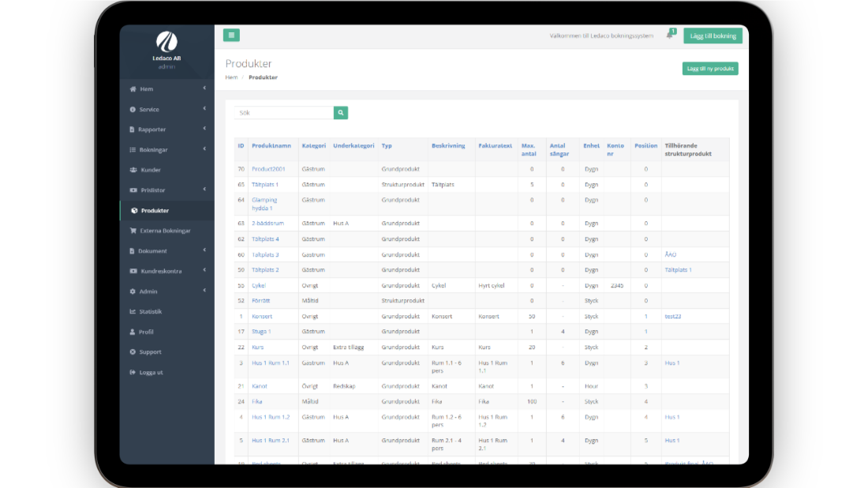Open the notifications bell icon
This screenshot has width=868, height=488.
669,36
